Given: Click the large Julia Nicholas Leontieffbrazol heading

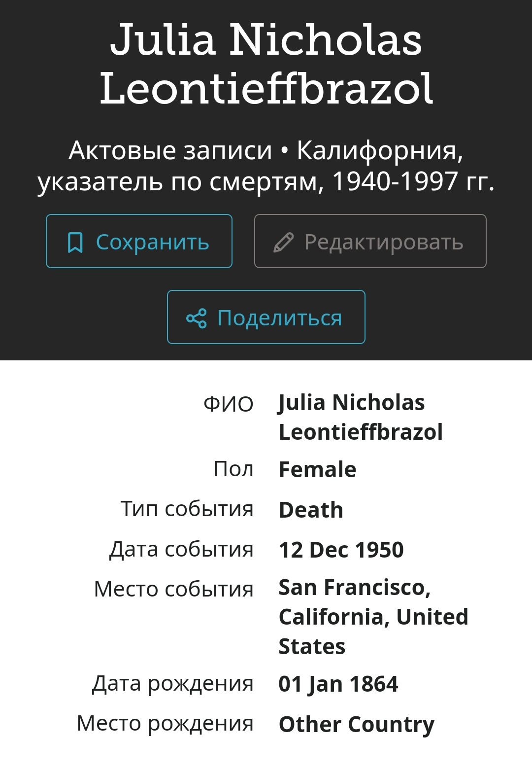Looking at the screenshot, I should 266,64.
